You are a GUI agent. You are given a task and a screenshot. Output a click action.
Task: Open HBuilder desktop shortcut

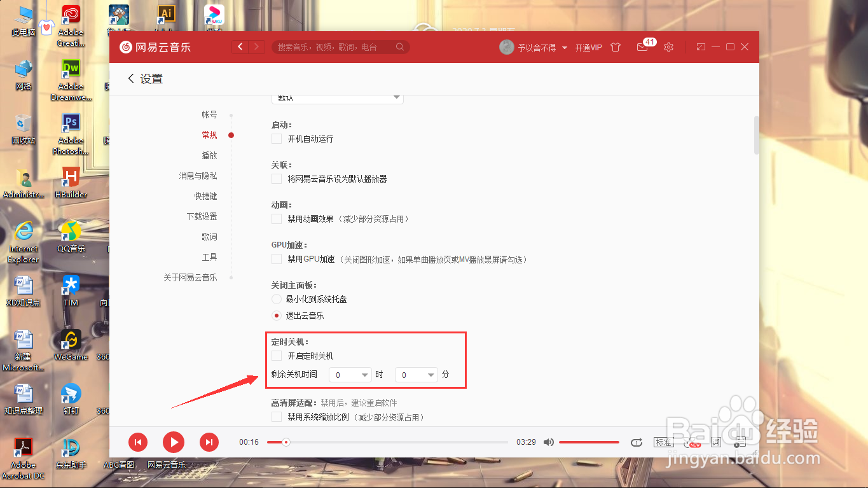(x=71, y=183)
